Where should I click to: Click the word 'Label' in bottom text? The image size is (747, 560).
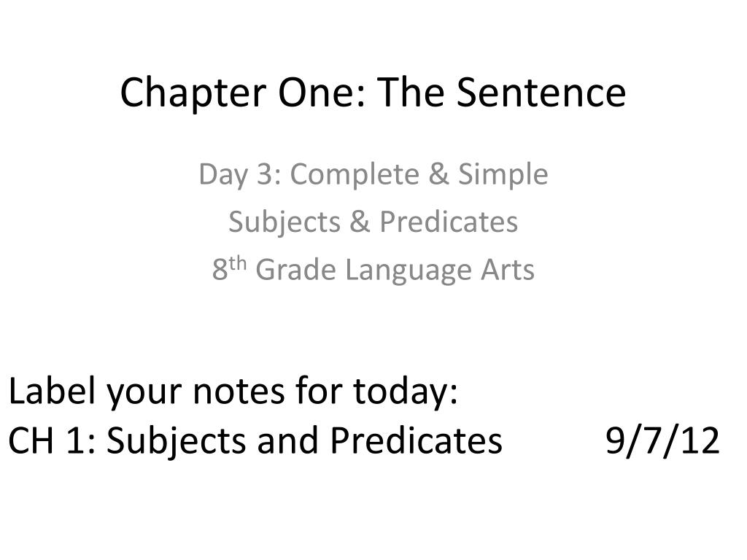(53, 392)
